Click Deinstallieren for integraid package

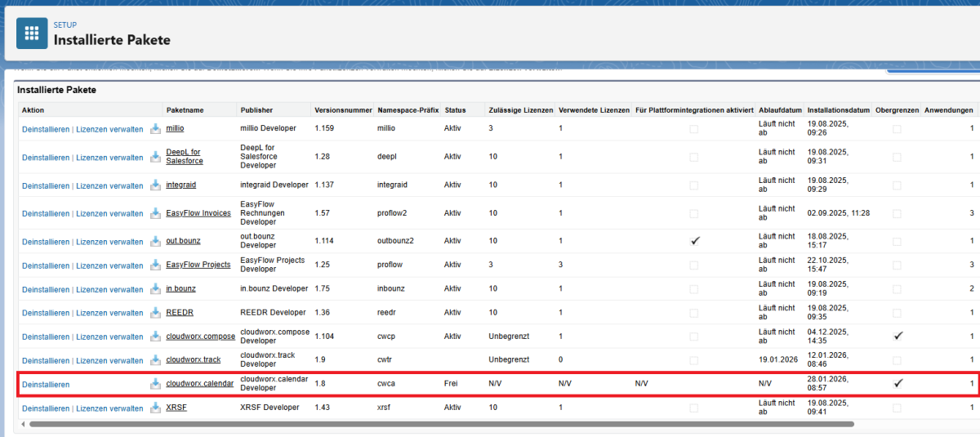46,185
